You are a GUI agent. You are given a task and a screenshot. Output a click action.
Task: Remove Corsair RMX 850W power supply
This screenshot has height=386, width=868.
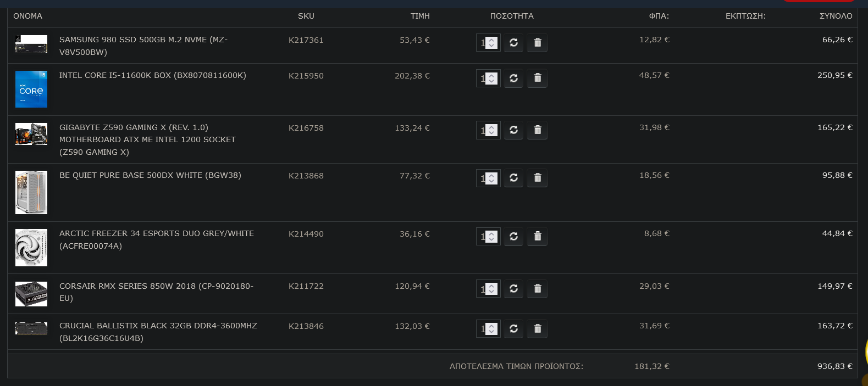pyautogui.click(x=538, y=289)
